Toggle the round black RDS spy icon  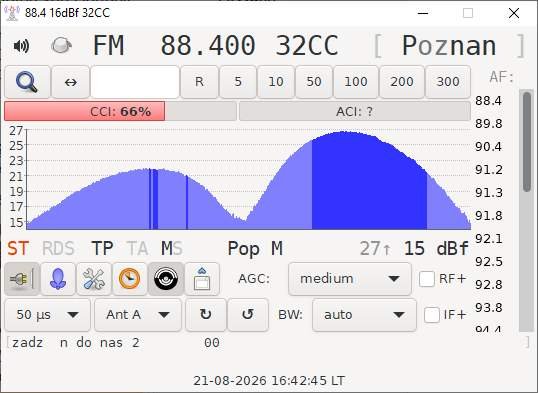(x=166, y=279)
